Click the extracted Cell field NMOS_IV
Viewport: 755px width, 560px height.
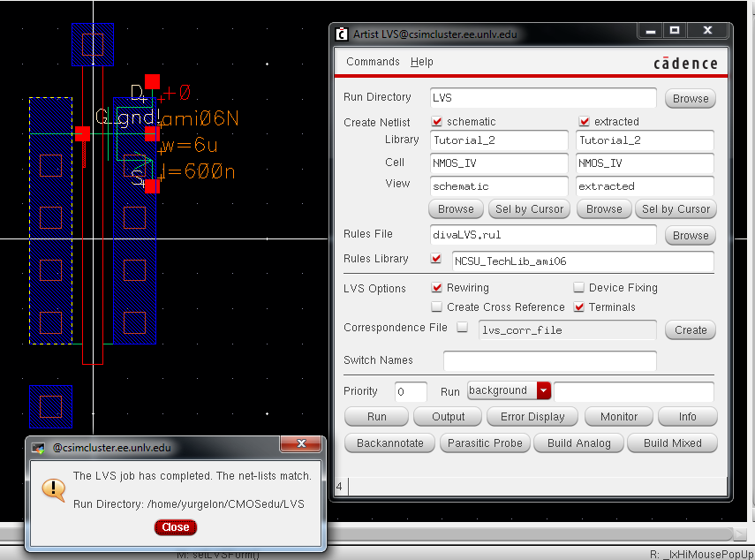point(645,163)
